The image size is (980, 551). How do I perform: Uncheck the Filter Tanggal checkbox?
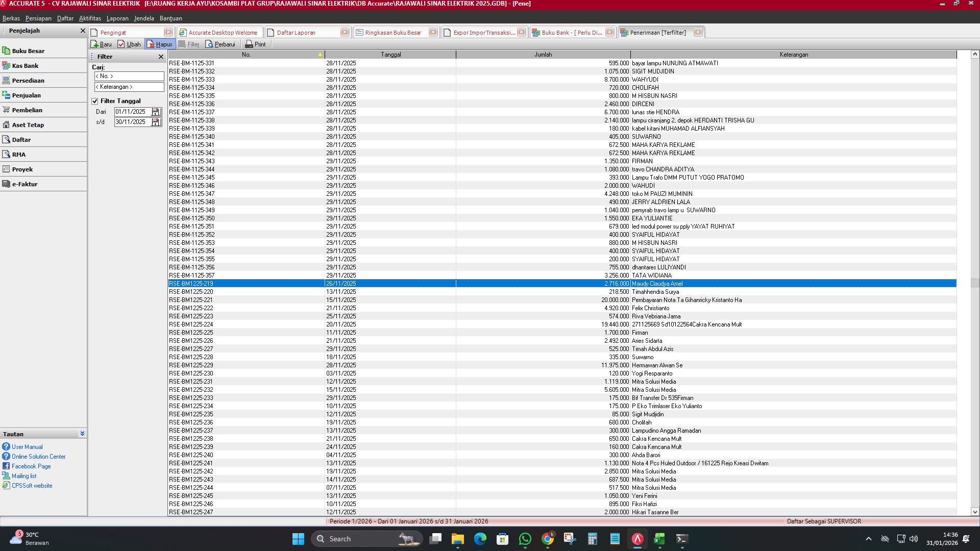95,101
